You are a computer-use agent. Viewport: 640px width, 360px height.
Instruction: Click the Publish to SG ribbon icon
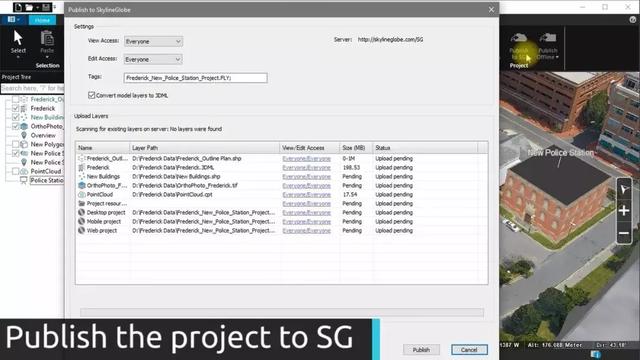[519, 38]
